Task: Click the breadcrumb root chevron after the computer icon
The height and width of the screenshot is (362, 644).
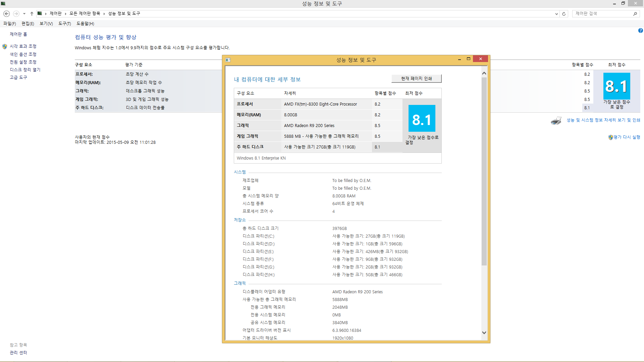Action: pos(46,14)
